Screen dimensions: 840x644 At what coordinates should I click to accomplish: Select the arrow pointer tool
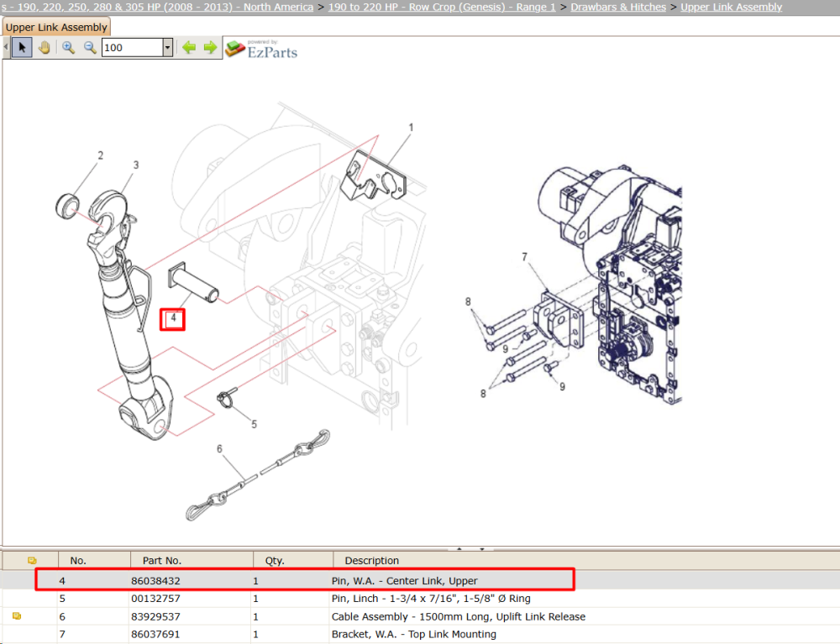click(22, 48)
